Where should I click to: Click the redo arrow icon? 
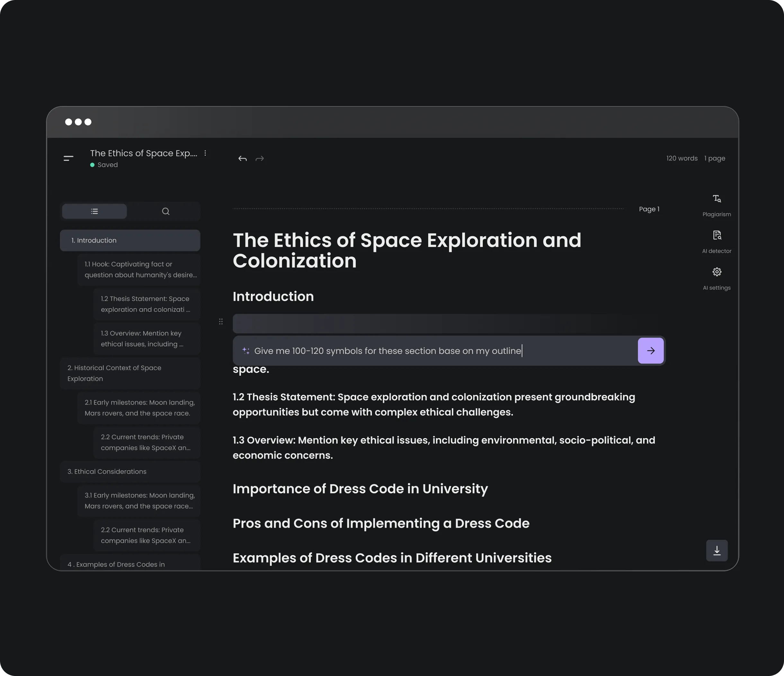(260, 158)
